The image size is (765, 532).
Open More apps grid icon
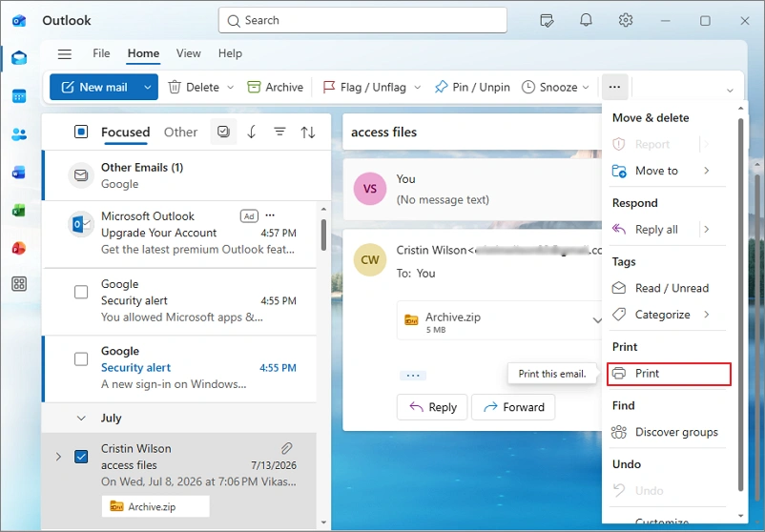(19, 284)
